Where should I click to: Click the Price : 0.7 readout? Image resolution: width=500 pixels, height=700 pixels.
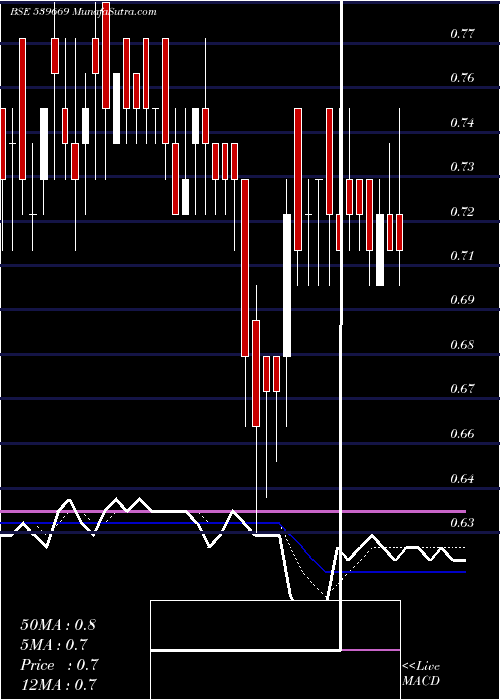point(60,665)
